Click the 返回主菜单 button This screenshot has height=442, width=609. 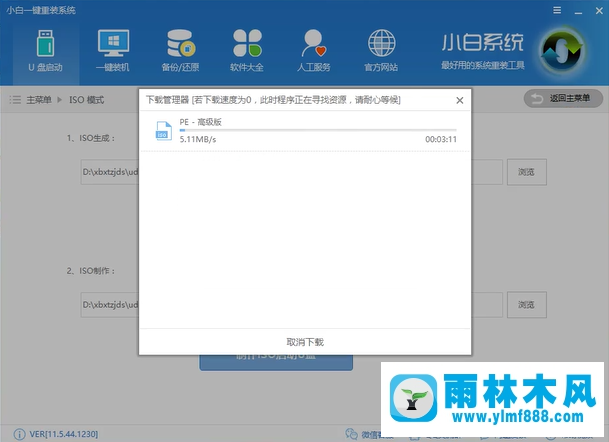coord(563,99)
